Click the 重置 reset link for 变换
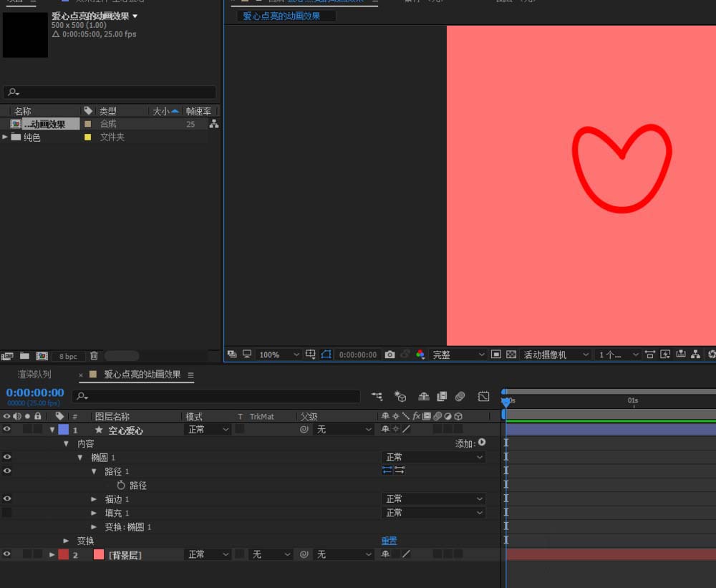The width and height of the screenshot is (716, 588). [x=389, y=541]
